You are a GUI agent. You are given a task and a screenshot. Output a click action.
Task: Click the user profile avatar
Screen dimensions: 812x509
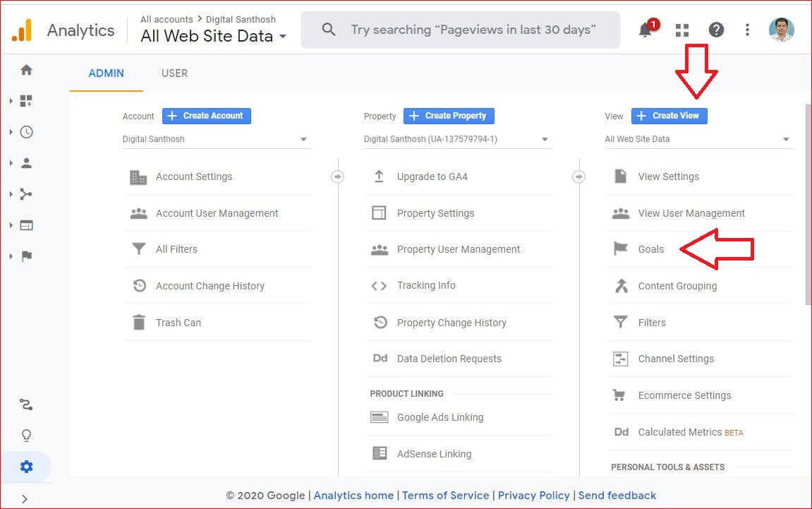coord(782,30)
